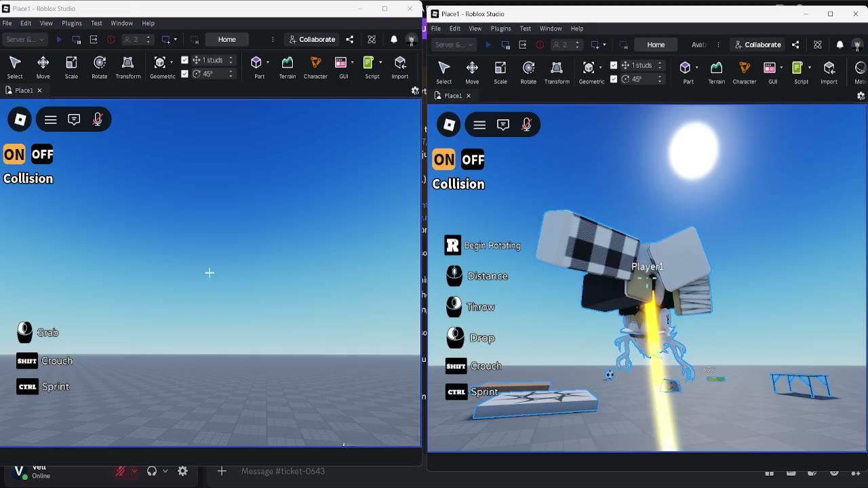Uncheck the 45° rotation snap checkbox, left window
Screen dimensions: 868x488
184,73
